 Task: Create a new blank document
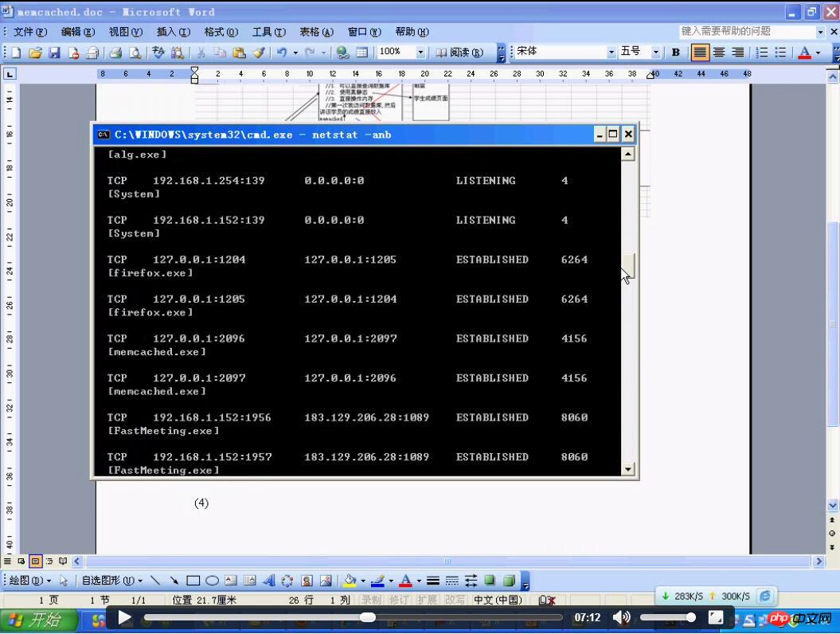coord(16,53)
